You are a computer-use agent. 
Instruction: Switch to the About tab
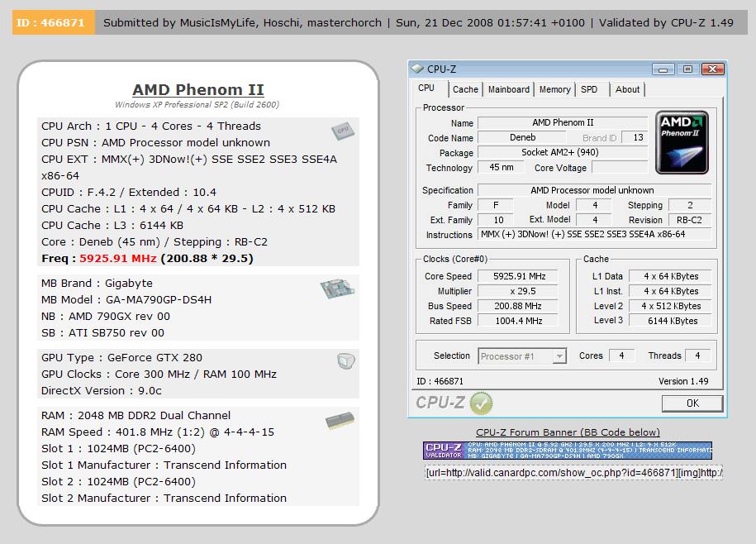627,89
